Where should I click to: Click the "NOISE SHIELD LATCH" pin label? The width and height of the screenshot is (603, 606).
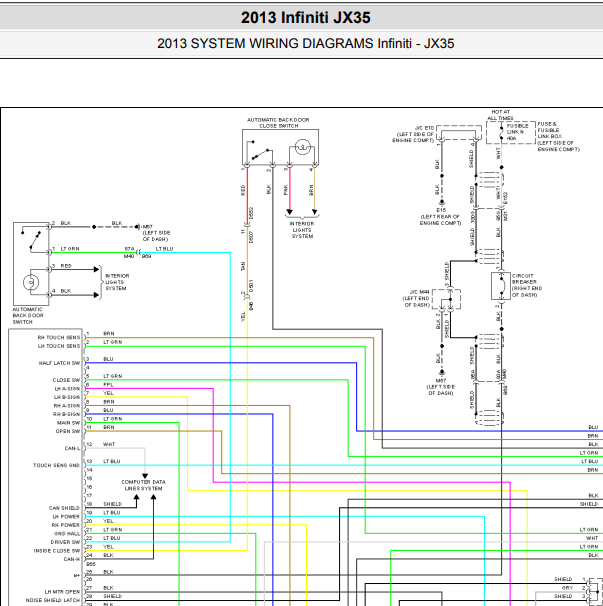53,600
